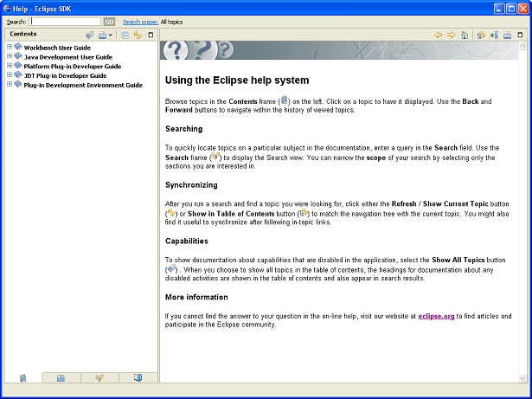Minimize the Help window
This screenshot has width=532, height=399.
(499, 9)
